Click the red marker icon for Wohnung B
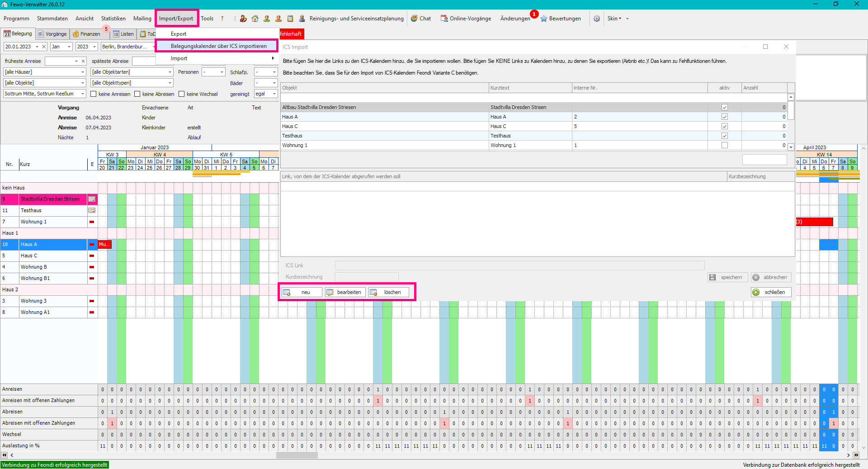The width and height of the screenshot is (868, 469). (x=92, y=267)
